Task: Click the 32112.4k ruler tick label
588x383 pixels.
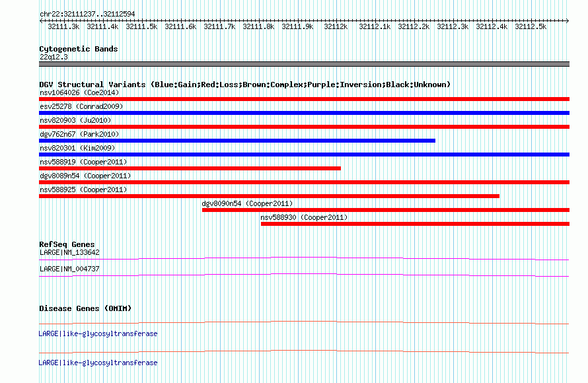Action: (x=492, y=26)
